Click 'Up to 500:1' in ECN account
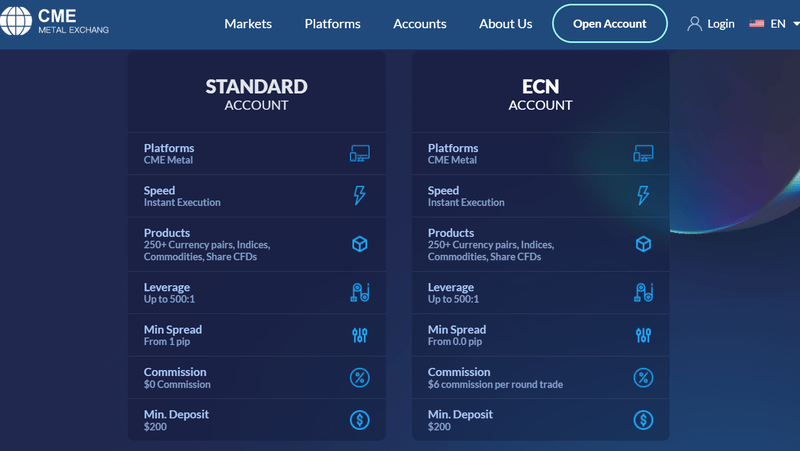The height and width of the screenshot is (451, 800). point(453,299)
